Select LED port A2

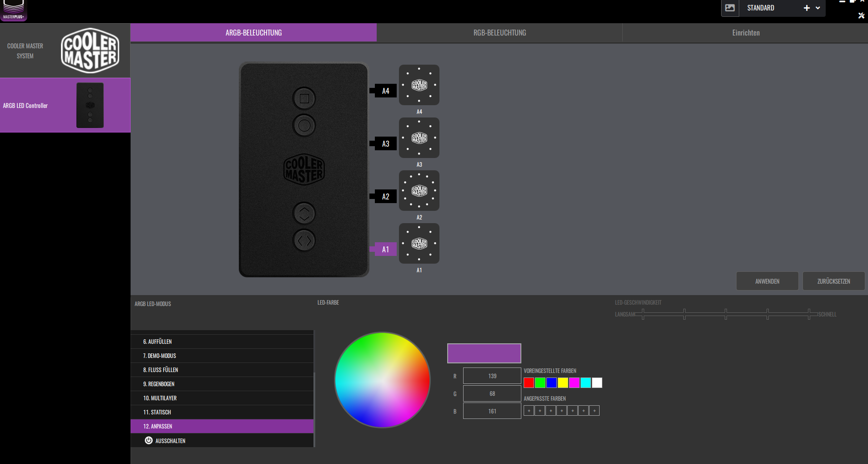[386, 196]
